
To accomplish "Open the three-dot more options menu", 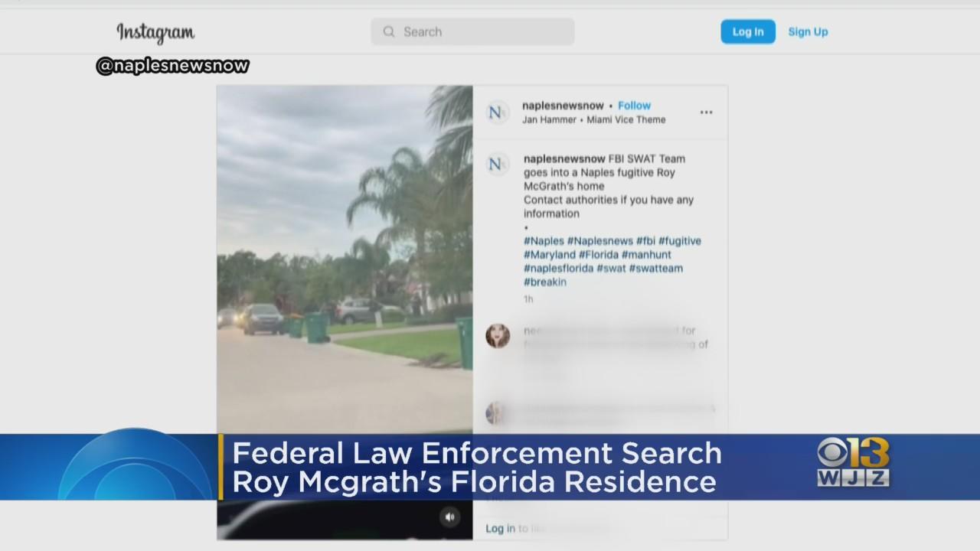I will (706, 112).
